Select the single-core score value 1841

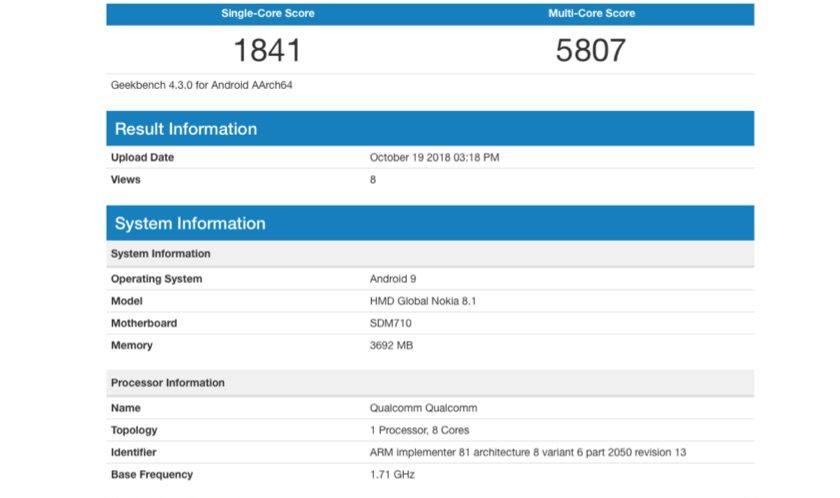click(x=267, y=50)
